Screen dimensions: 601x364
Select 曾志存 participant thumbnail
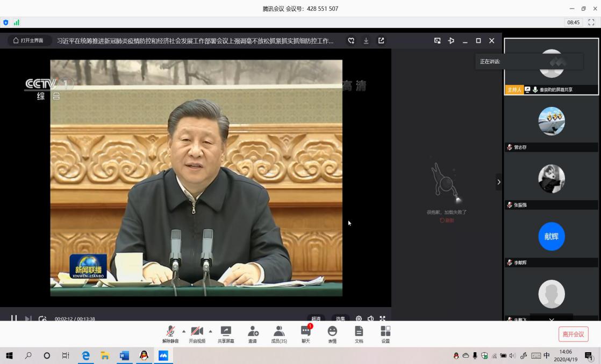click(x=552, y=123)
